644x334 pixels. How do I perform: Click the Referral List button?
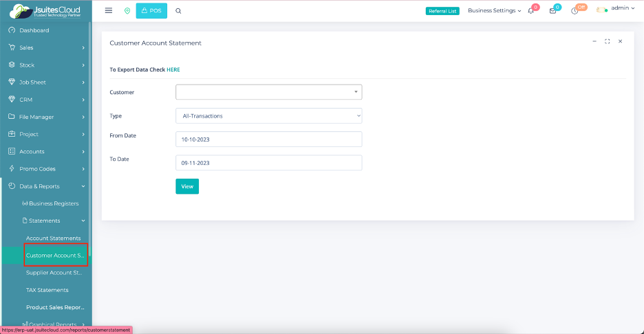click(442, 11)
